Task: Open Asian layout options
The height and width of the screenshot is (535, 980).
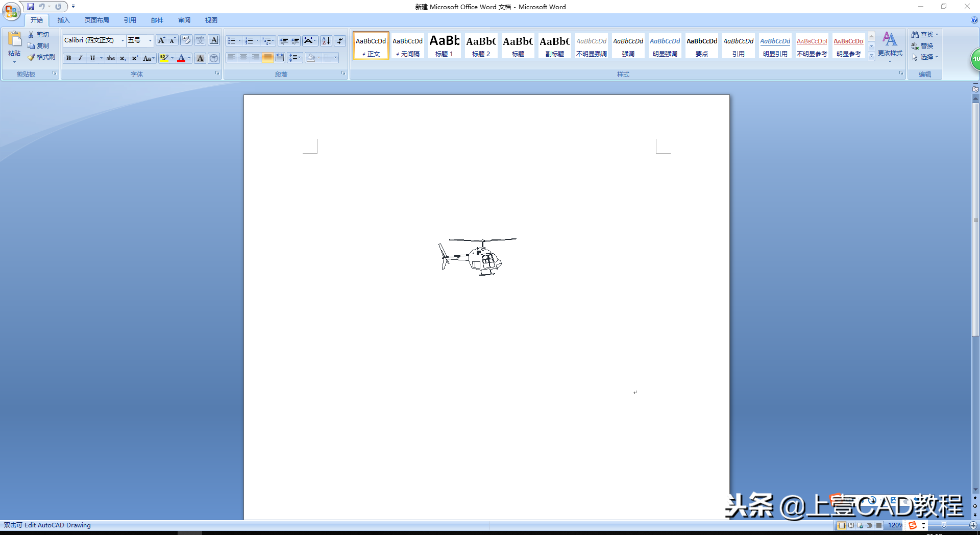Action: pyautogui.click(x=310, y=40)
